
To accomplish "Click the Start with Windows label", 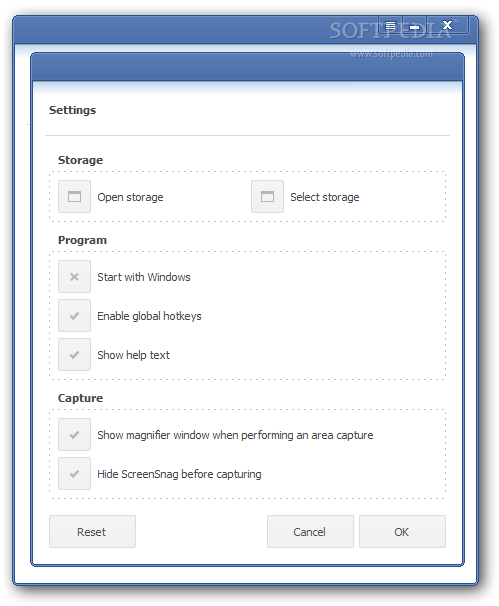I will pos(144,277).
